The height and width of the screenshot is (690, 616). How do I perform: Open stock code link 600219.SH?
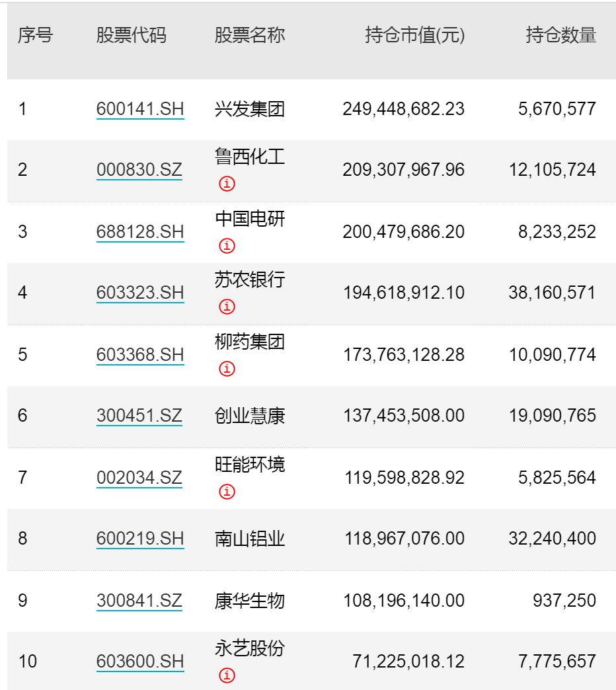(140, 539)
